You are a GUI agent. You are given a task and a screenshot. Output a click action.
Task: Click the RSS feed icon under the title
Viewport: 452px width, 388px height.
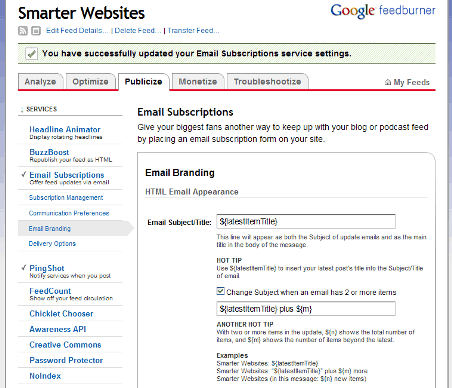coord(23,31)
